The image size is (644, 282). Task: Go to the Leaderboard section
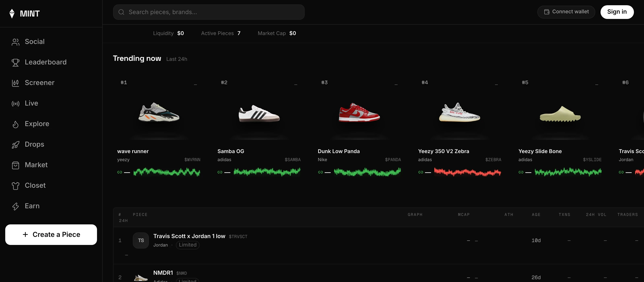(45, 62)
